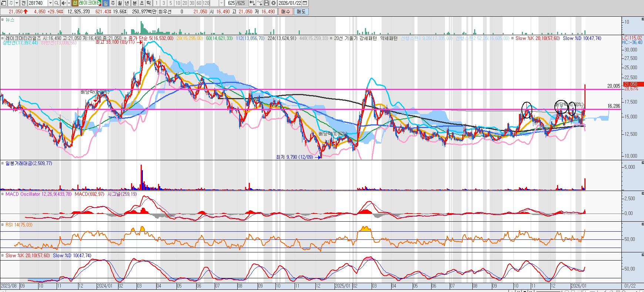Switch to weekly 주 chart period
Viewport: 644px width, 292px height.
113,3
